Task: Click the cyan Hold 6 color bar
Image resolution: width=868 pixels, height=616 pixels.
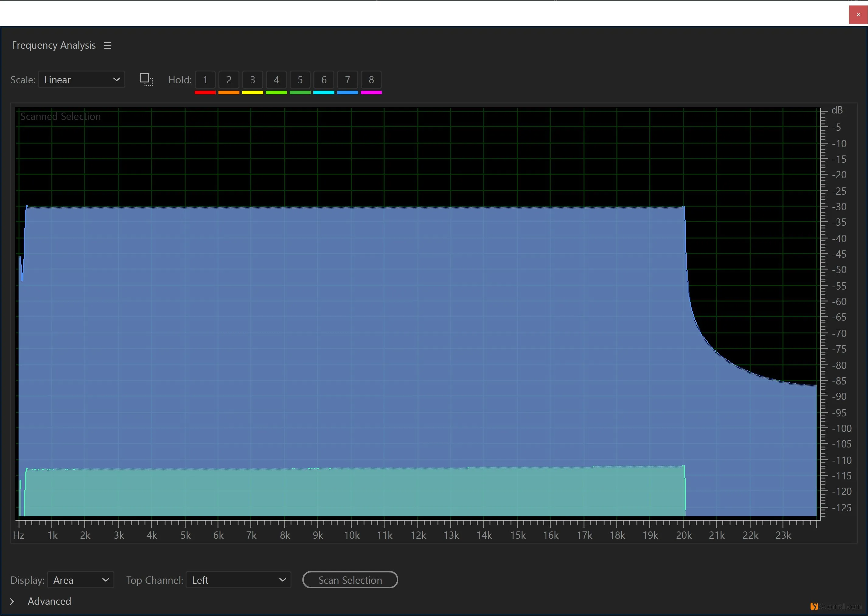Action: pyautogui.click(x=324, y=92)
